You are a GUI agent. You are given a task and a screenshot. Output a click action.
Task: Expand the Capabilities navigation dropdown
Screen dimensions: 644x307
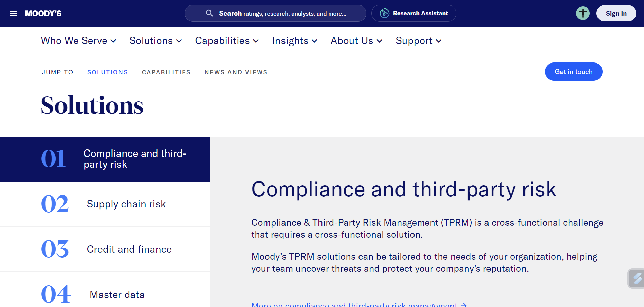click(227, 41)
